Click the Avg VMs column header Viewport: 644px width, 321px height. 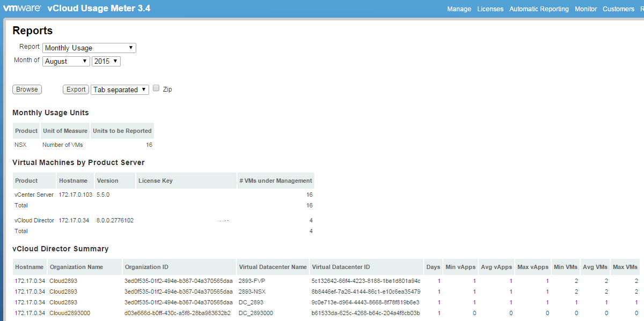click(595, 267)
